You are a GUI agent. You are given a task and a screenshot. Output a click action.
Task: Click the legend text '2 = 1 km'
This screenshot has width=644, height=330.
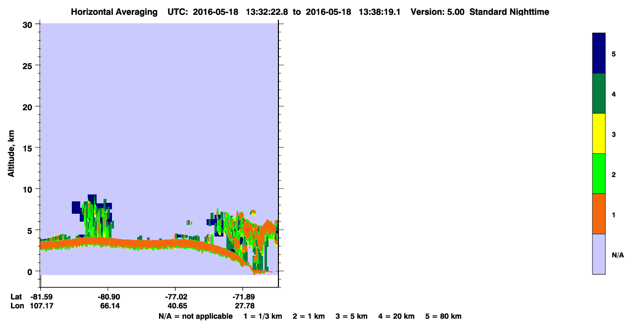pyautogui.click(x=309, y=316)
